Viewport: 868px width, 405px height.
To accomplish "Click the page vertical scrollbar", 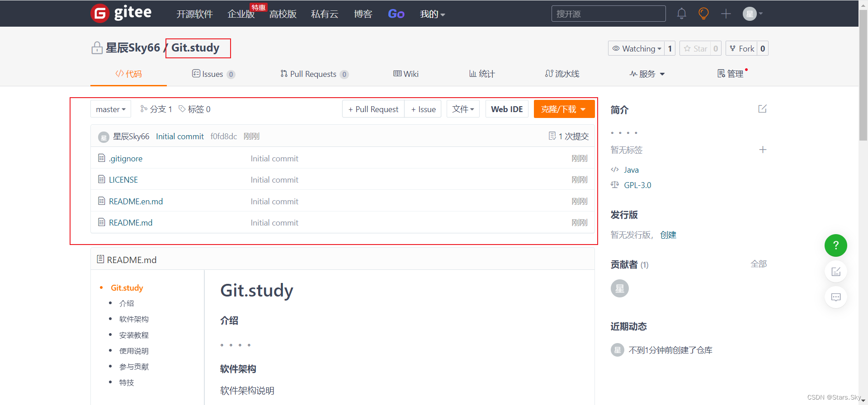I will 863,75.
